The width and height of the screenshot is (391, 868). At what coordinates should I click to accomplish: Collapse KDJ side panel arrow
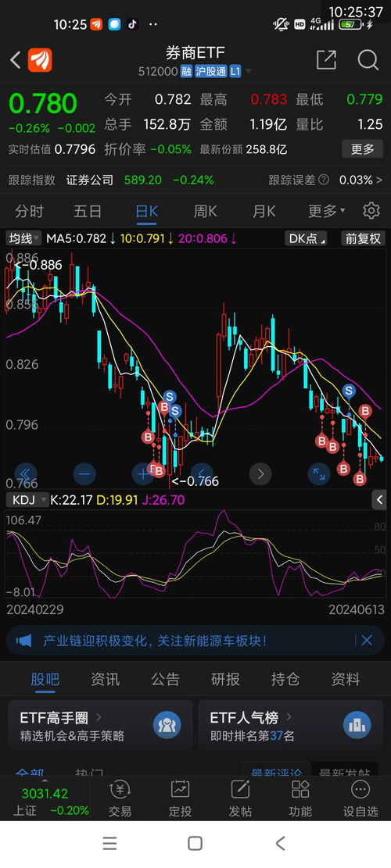click(x=379, y=500)
